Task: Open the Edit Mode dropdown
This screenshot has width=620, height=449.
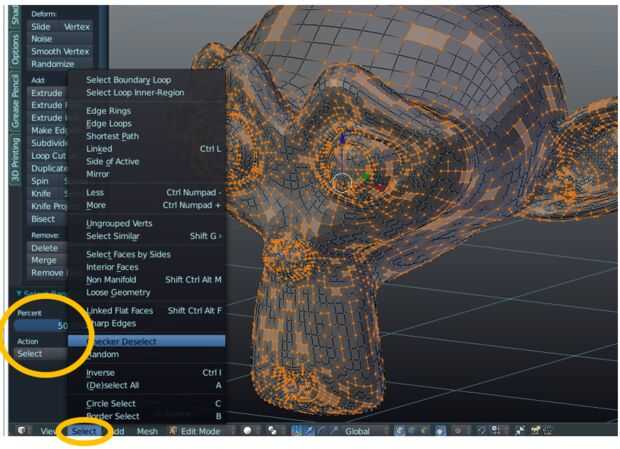Action: coord(200,431)
